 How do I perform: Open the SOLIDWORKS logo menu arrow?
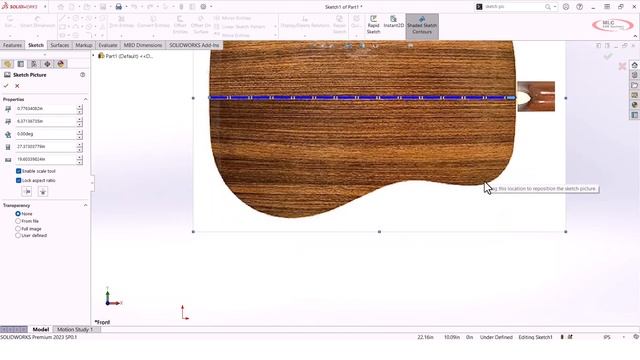45,7
